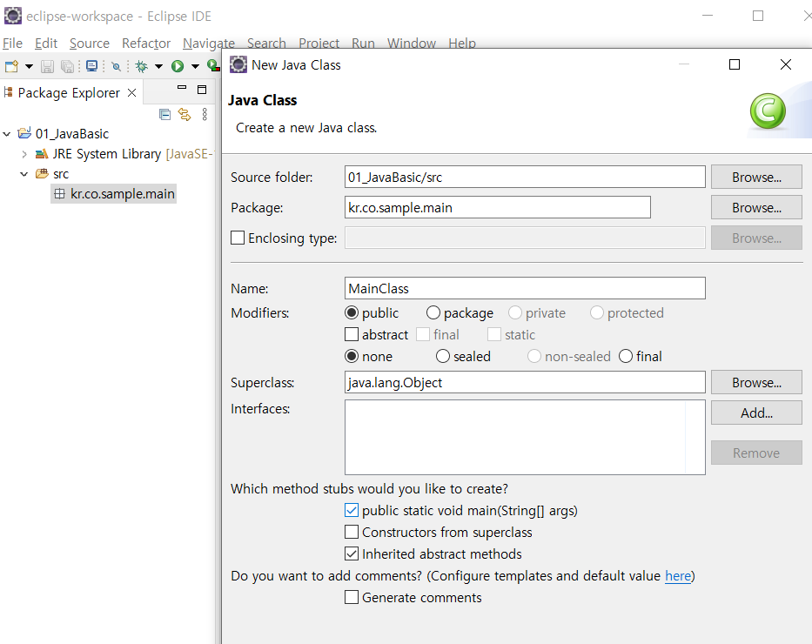
Task: Uncheck public static void main stub
Action: click(352, 511)
